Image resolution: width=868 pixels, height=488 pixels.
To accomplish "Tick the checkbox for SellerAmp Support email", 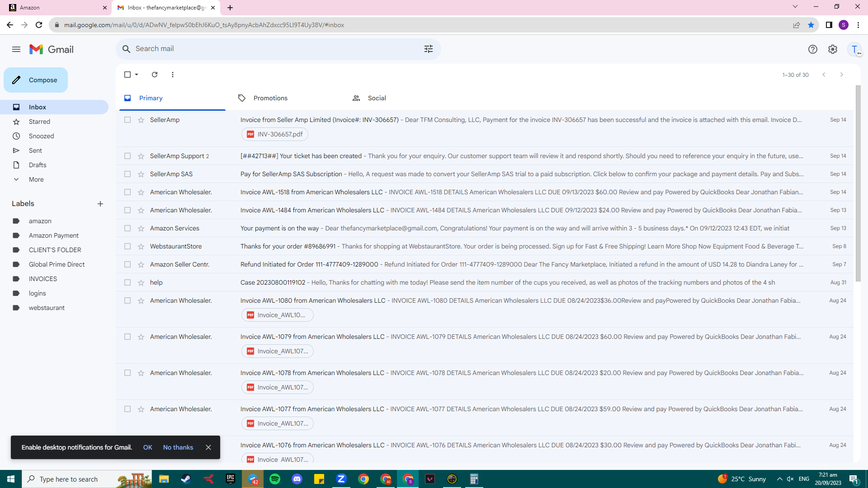I will click(x=127, y=156).
